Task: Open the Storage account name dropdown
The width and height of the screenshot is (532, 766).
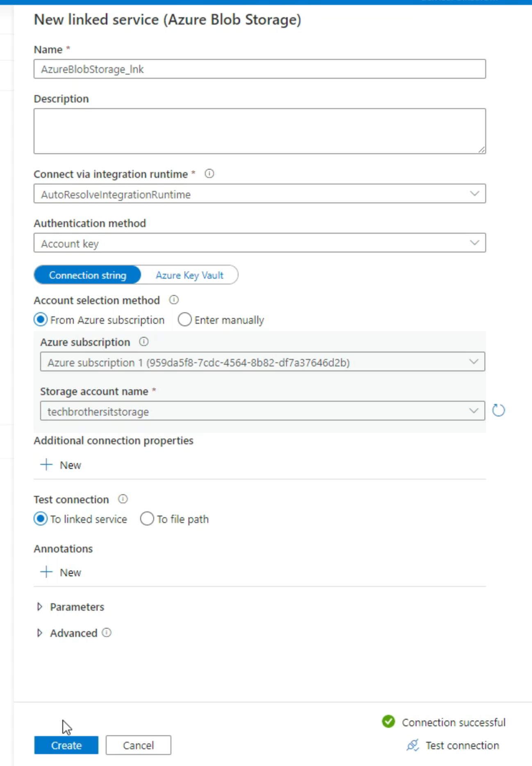Action: pyautogui.click(x=473, y=410)
